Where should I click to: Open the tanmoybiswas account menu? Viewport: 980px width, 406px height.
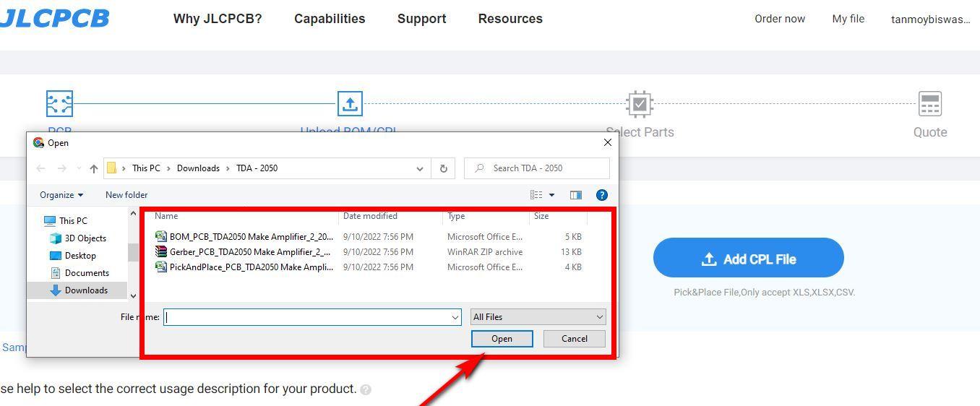coord(931,20)
